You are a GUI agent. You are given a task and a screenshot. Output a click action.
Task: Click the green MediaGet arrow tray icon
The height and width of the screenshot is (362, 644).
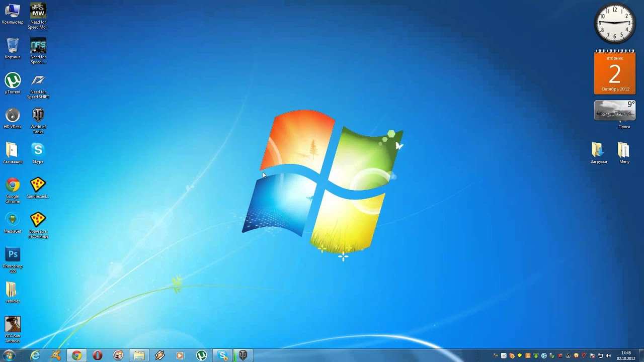[536, 355]
